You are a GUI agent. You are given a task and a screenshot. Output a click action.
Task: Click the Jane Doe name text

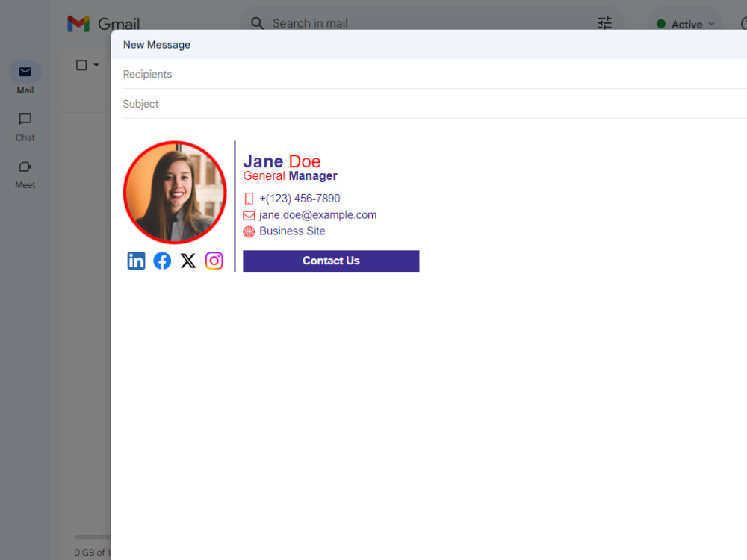click(x=282, y=161)
